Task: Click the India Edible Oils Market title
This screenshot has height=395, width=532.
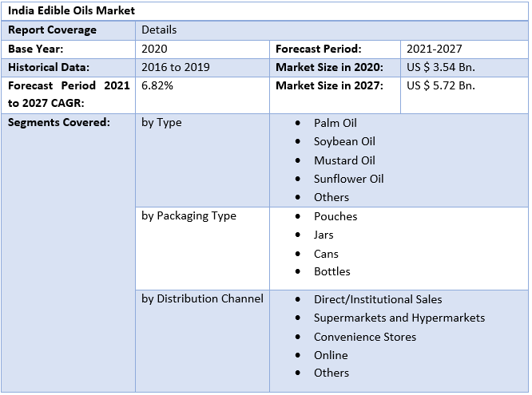Action: (x=72, y=10)
